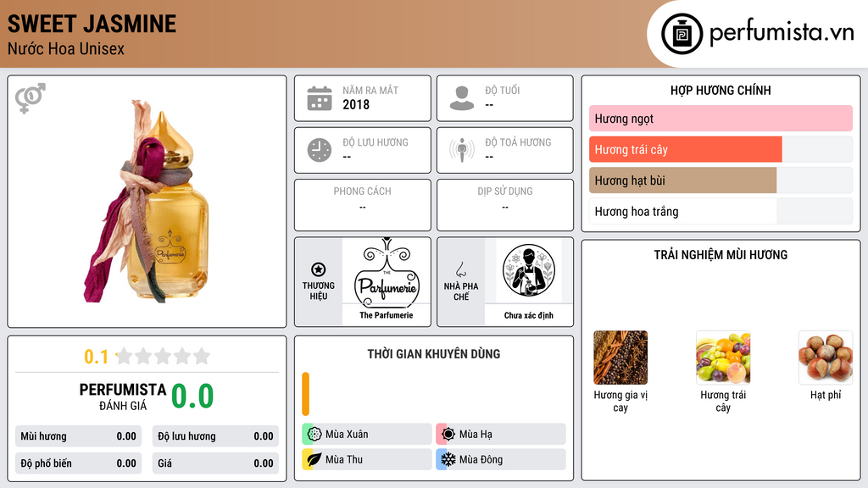Click the person silhouette age icon
Viewport: 868px width, 488px height.
click(x=462, y=98)
